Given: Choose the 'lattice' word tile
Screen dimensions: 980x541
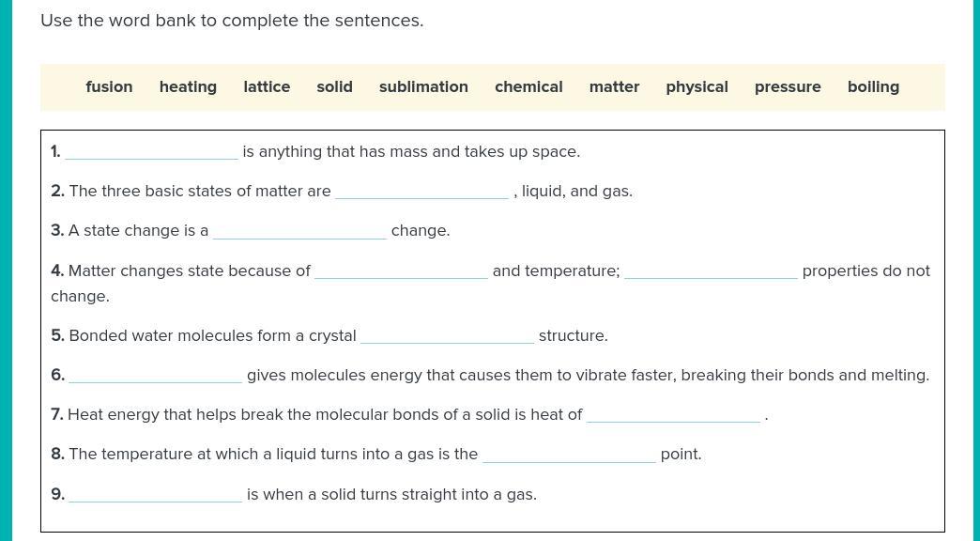Looking at the screenshot, I should click(x=267, y=87).
